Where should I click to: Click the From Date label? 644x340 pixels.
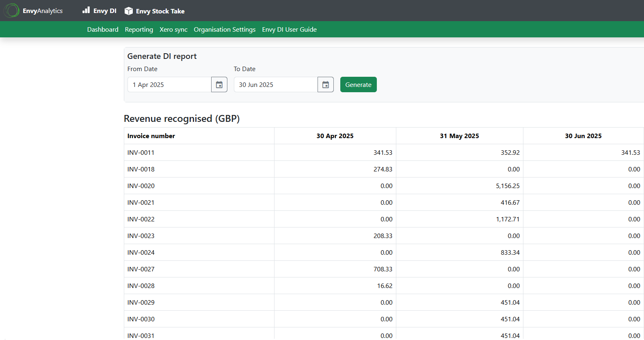142,69
